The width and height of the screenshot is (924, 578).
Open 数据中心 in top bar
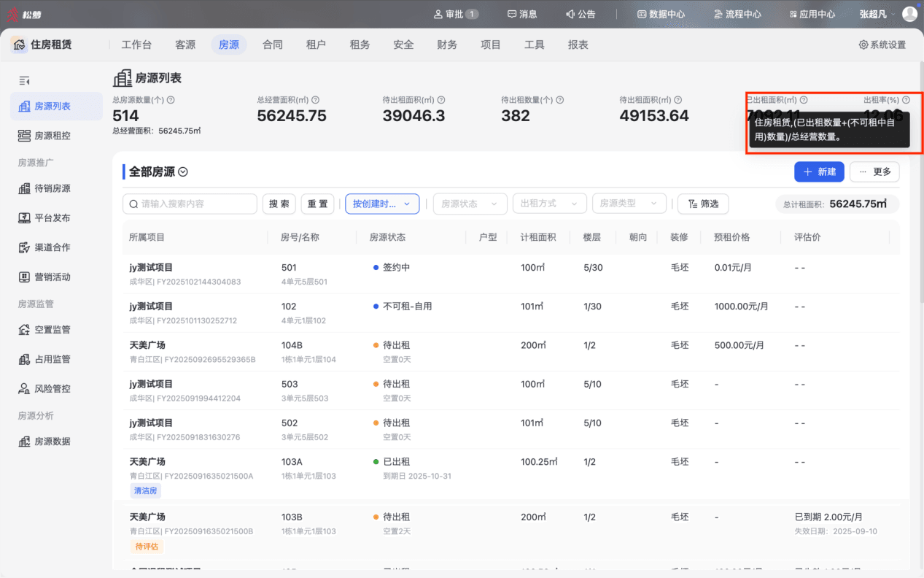tap(661, 14)
